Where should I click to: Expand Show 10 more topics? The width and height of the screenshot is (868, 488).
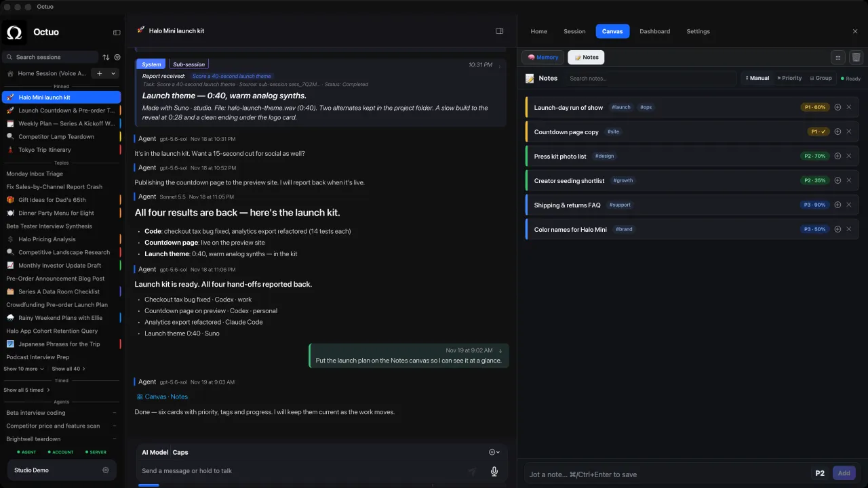pos(24,369)
